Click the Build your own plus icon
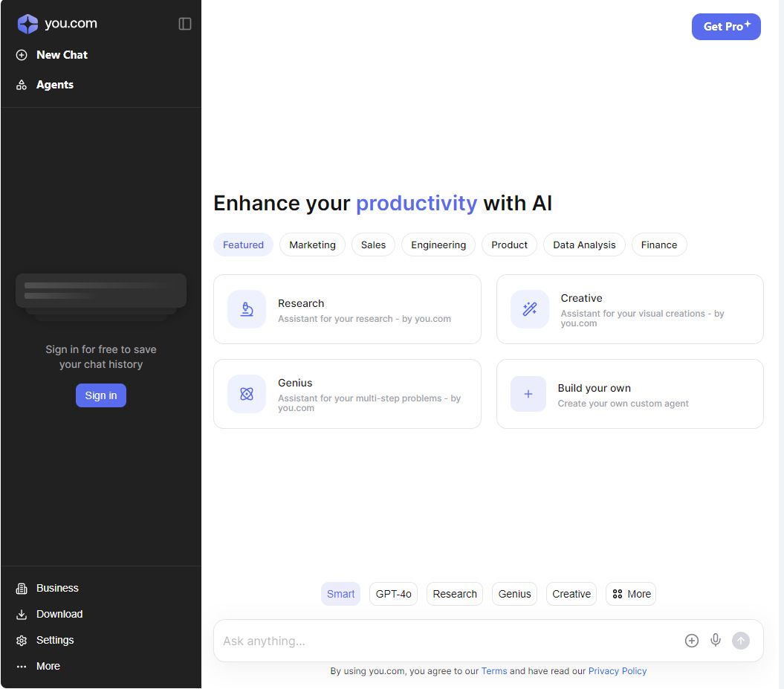 (x=528, y=394)
